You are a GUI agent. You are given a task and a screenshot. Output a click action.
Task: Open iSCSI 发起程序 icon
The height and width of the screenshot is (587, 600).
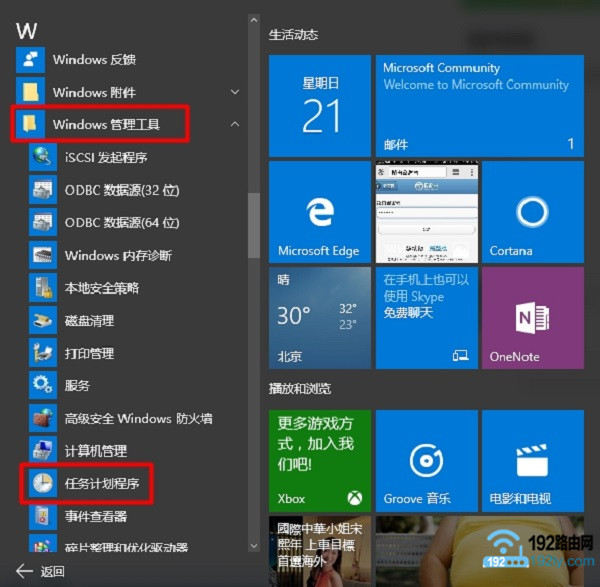pyautogui.click(x=43, y=157)
